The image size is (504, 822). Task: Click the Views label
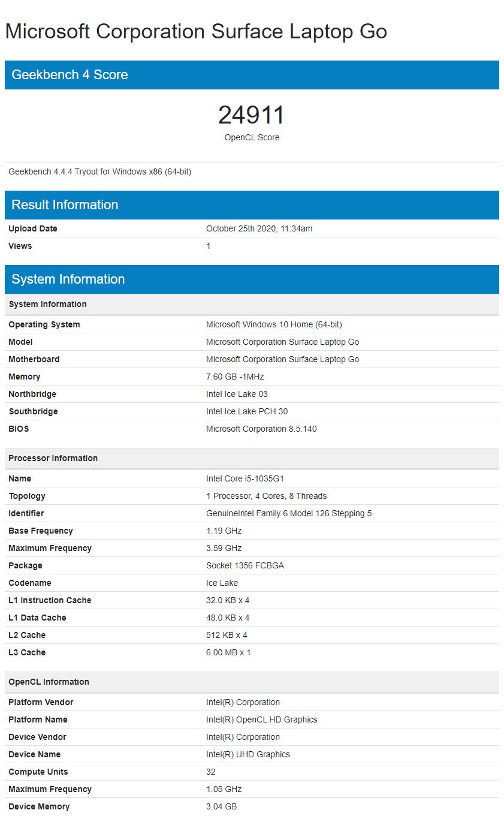click(x=20, y=246)
